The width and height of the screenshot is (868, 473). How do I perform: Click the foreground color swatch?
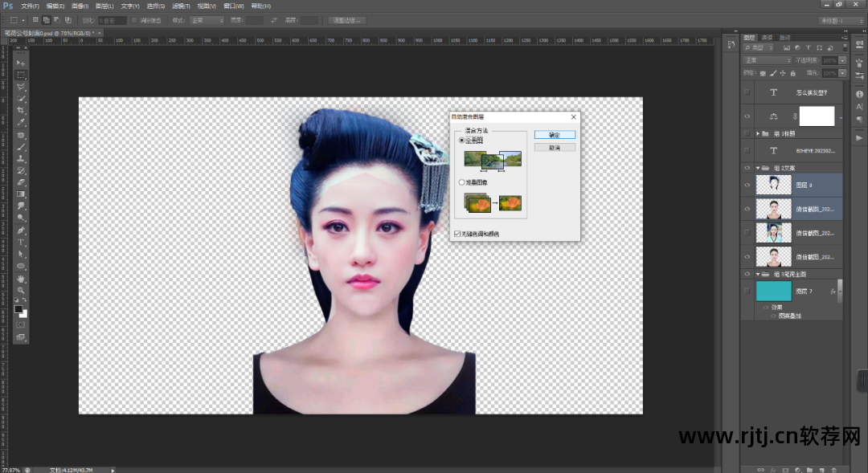[18, 309]
